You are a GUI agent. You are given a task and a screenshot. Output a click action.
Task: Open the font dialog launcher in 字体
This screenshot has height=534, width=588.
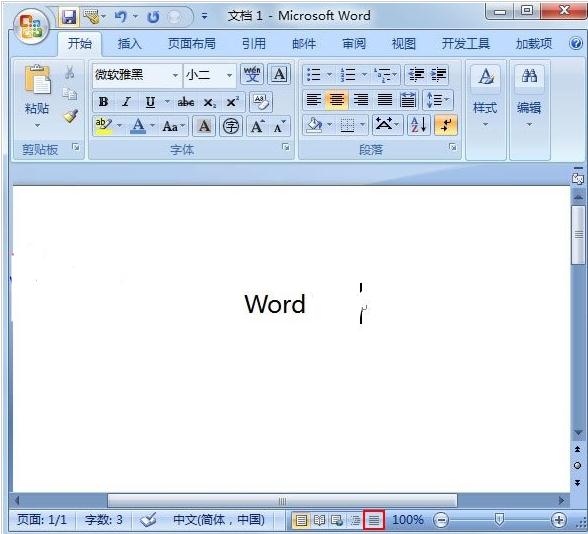point(286,147)
